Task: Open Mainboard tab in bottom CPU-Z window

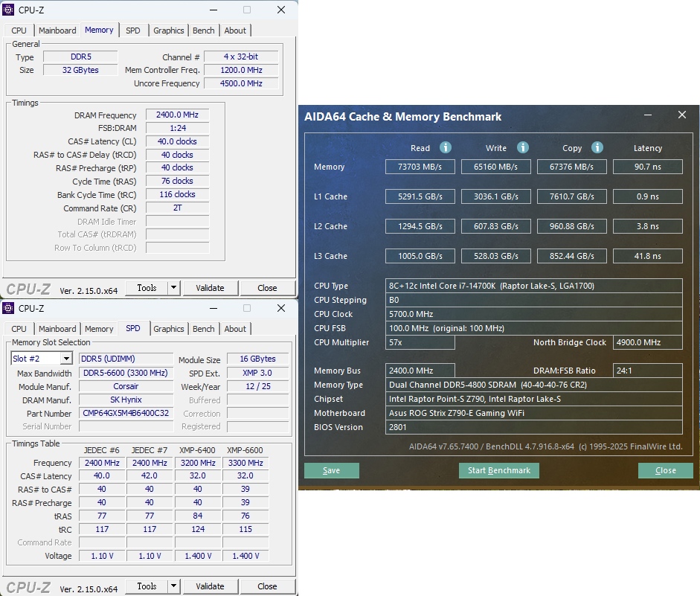Action: [x=57, y=329]
